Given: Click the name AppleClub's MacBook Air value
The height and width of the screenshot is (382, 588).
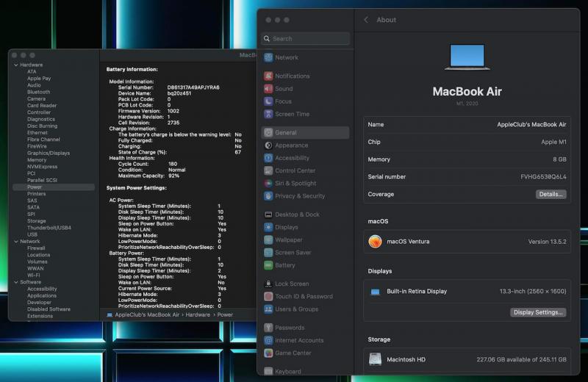Looking at the screenshot, I should point(531,124).
